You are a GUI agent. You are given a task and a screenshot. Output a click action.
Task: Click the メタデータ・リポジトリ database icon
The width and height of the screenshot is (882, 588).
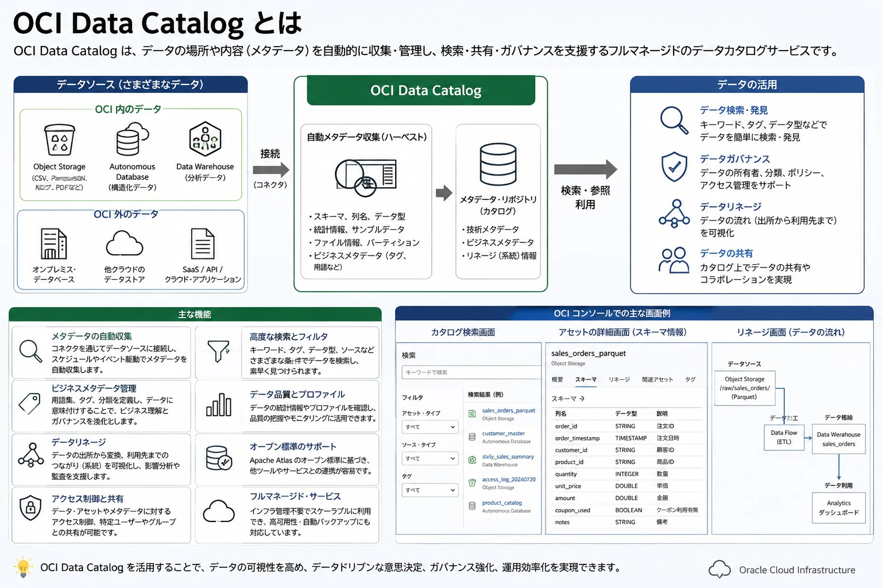click(x=498, y=165)
